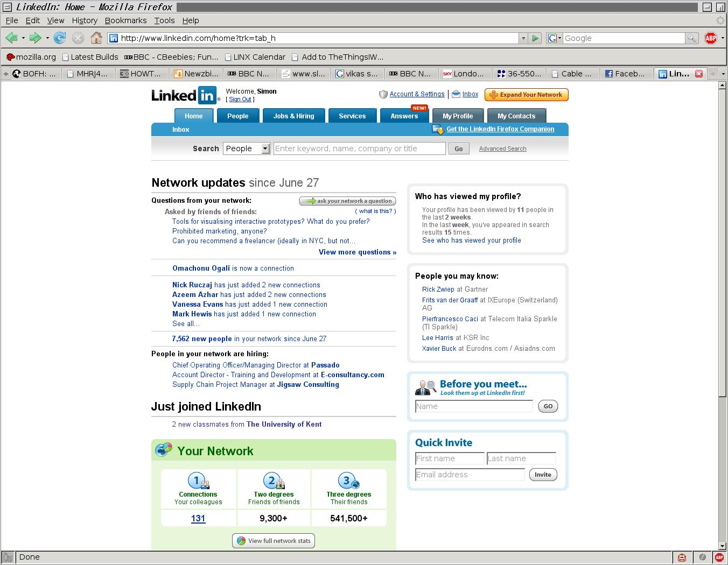
Task: Go forward with the green forward arrow
Action: (x=36, y=38)
